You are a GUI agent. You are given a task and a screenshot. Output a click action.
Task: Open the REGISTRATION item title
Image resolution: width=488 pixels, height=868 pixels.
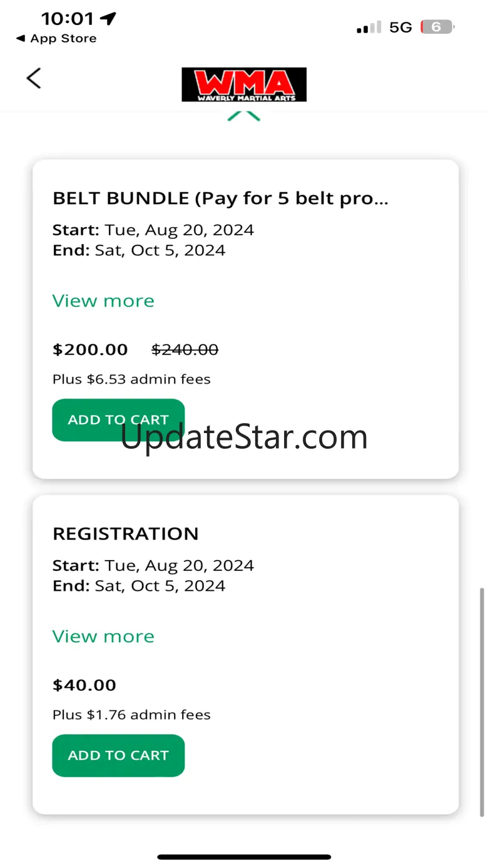pyautogui.click(x=125, y=534)
